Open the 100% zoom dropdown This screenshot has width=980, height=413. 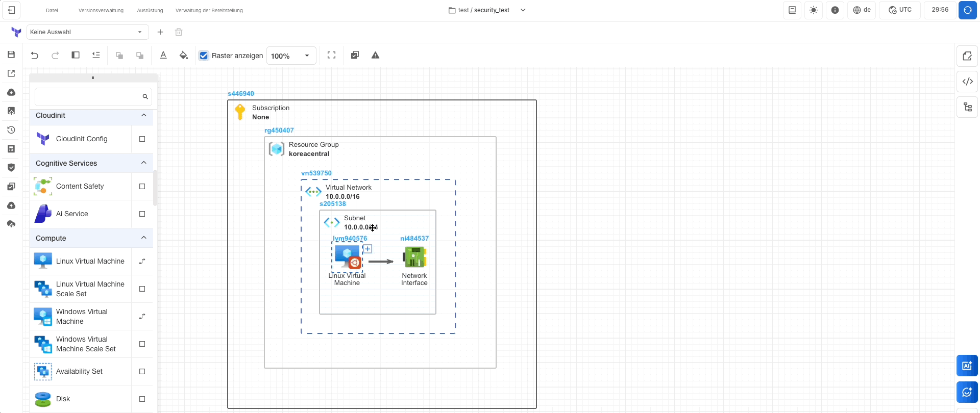[x=291, y=56]
